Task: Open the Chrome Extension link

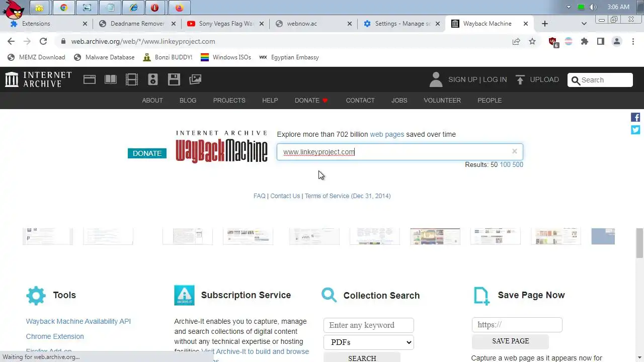Action: click(55, 336)
